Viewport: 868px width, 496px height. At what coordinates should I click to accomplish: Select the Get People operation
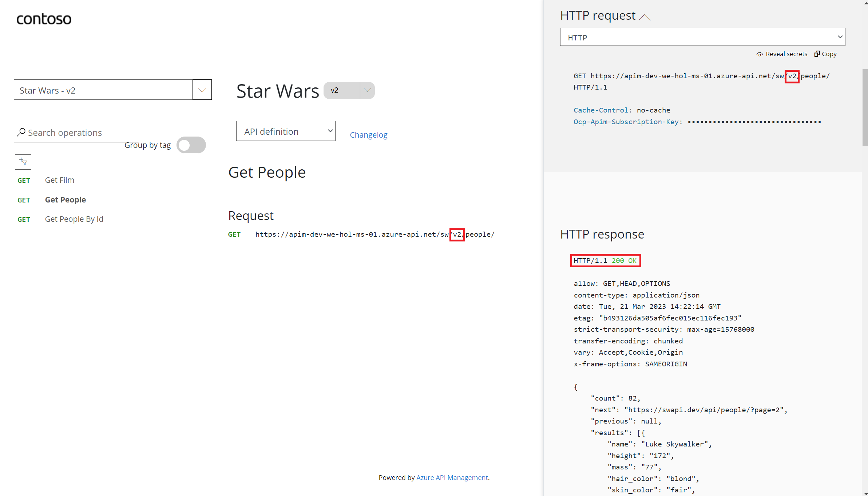[x=66, y=200]
